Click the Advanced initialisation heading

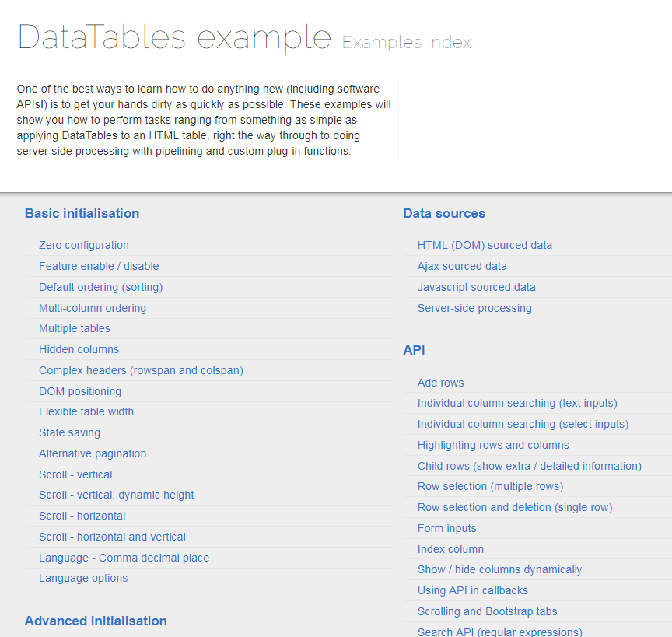(x=96, y=621)
